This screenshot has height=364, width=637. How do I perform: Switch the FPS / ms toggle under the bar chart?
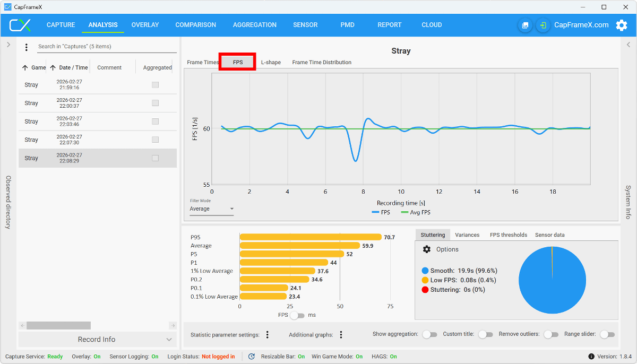click(297, 315)
